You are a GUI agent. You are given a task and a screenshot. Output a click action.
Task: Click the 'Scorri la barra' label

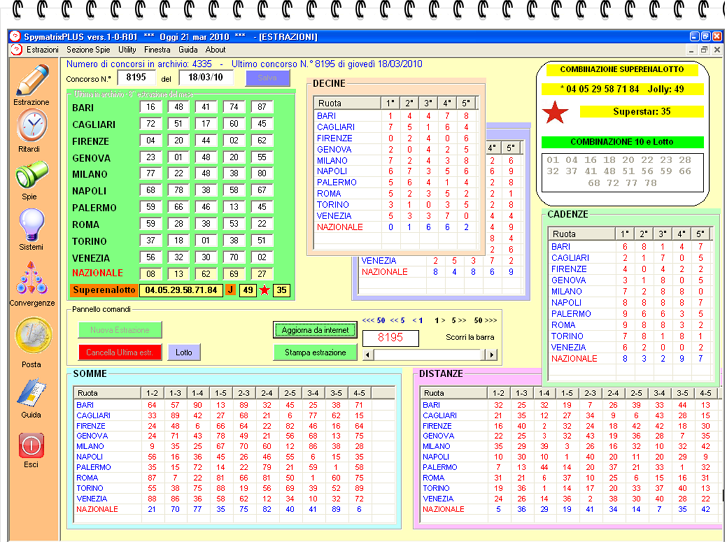tap(470, 337)
